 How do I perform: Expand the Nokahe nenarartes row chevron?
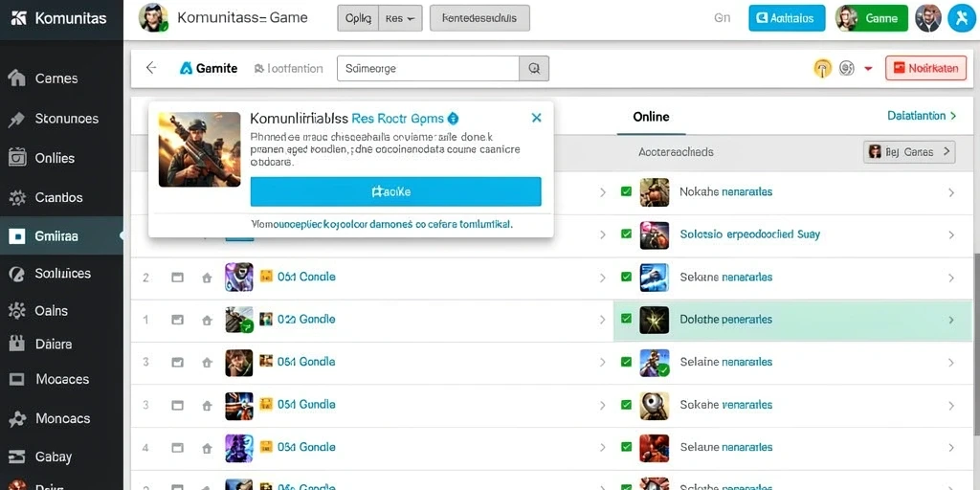(951, 192)
